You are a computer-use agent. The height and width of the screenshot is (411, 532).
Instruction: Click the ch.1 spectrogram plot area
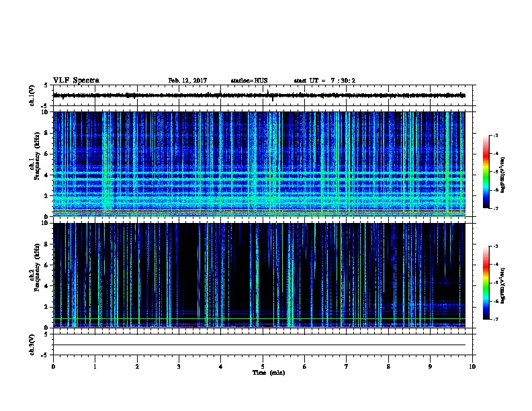(x=259, y=164)
